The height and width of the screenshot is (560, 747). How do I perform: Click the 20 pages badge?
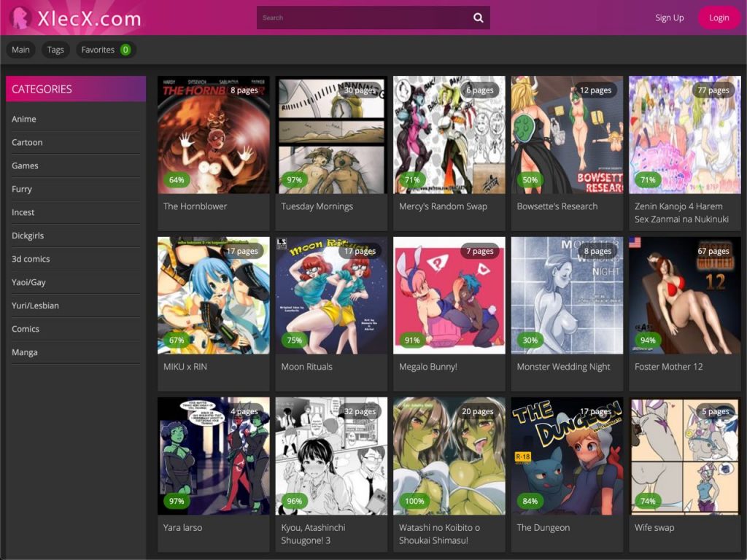click(x=478, y=411)
